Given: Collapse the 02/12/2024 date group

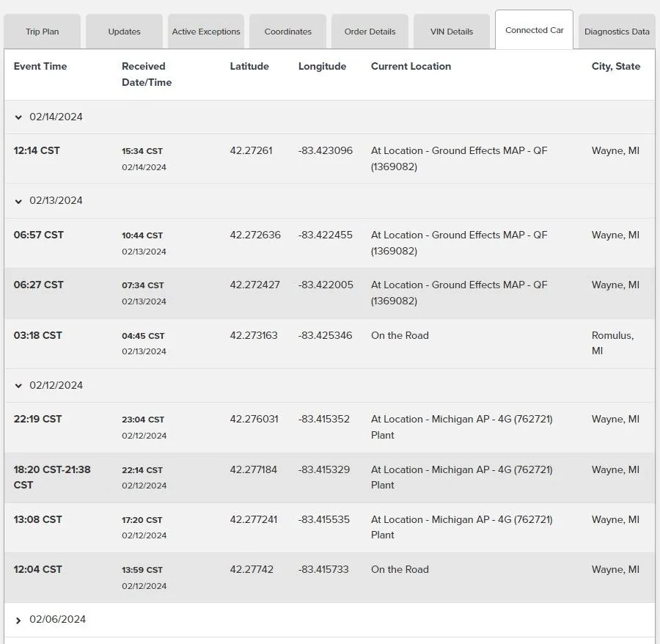Looking at the screenshot, I should [x=18, y=386].
